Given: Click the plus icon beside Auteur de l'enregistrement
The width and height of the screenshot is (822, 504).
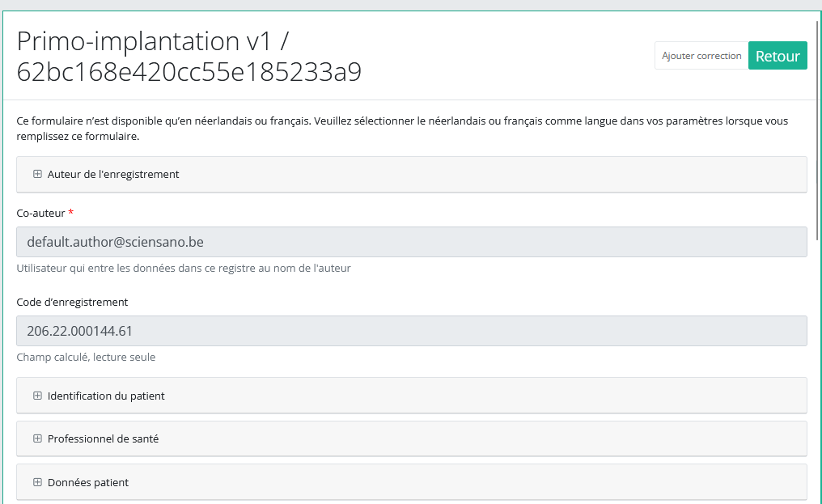Looking at the screenshot, I should point(37,174).
